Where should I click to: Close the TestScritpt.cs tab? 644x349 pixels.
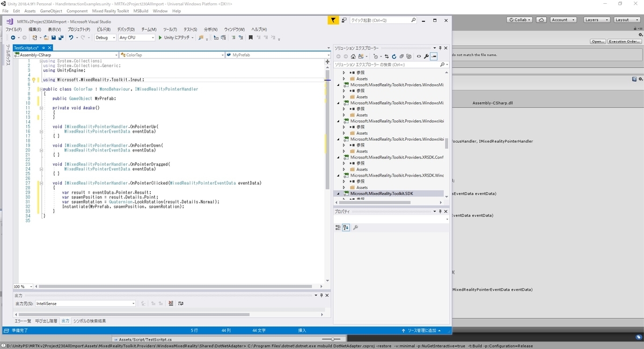[x=49, y=48]
